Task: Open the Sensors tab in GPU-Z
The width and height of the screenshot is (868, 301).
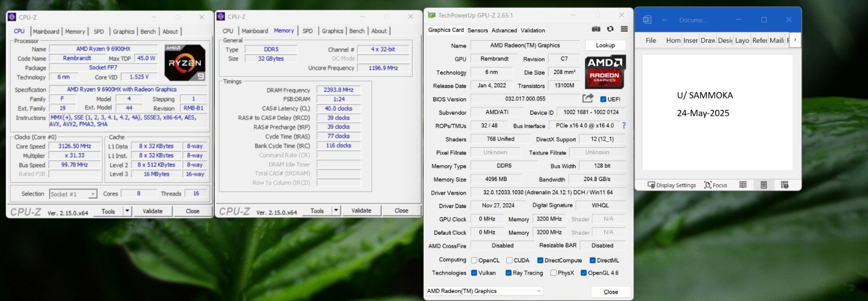Action: (478, 30)
